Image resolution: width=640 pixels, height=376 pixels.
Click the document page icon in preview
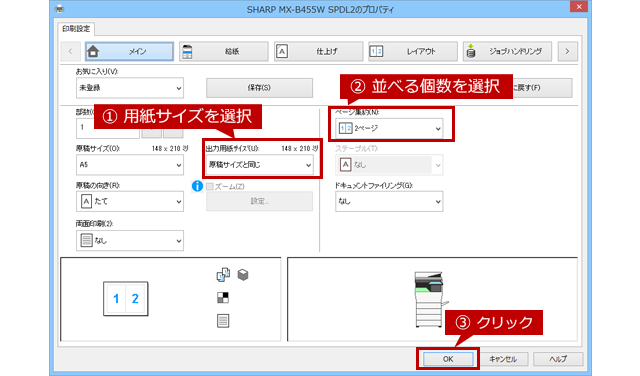[223, 321]
